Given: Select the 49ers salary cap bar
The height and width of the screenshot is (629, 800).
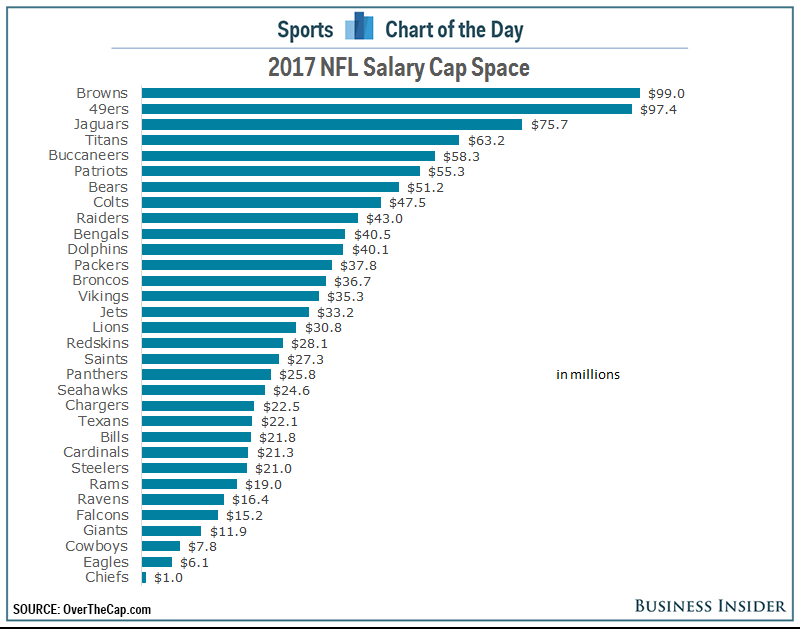Looking at the screenshot, I should (386, 109).
